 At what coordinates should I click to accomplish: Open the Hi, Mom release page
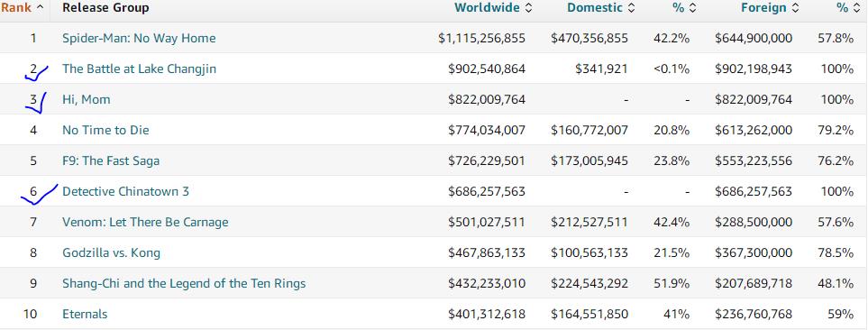pos(87,100)
